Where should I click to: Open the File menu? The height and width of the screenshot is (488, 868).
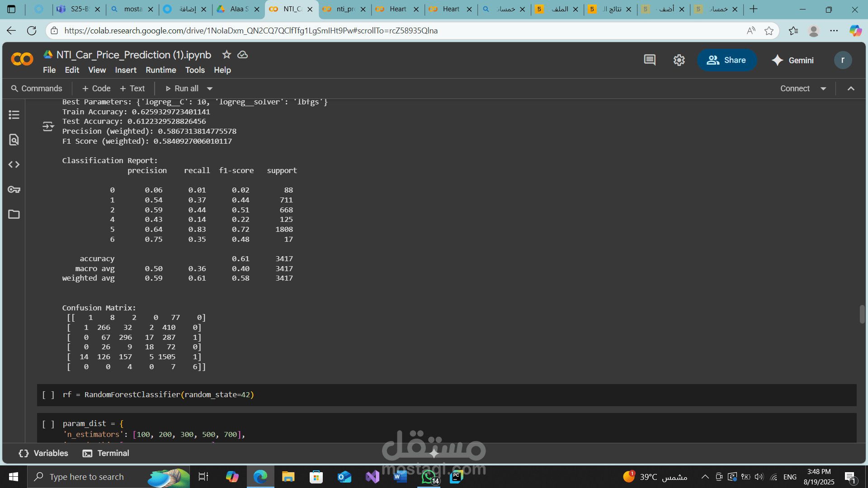[49, 70]
